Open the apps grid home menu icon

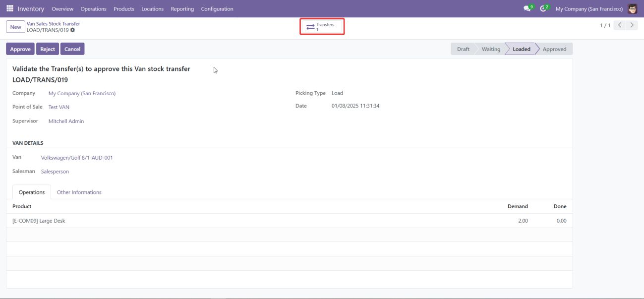[10, 8]
